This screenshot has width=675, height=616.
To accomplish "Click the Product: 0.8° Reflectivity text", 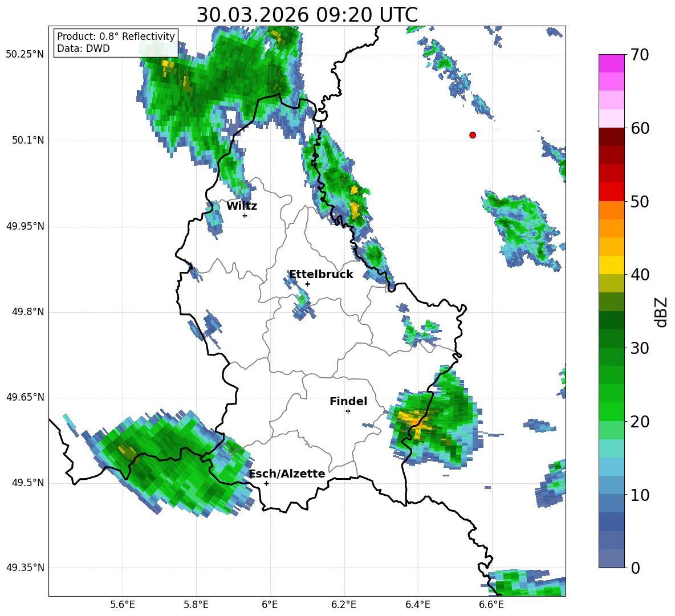I will [116, 36].
